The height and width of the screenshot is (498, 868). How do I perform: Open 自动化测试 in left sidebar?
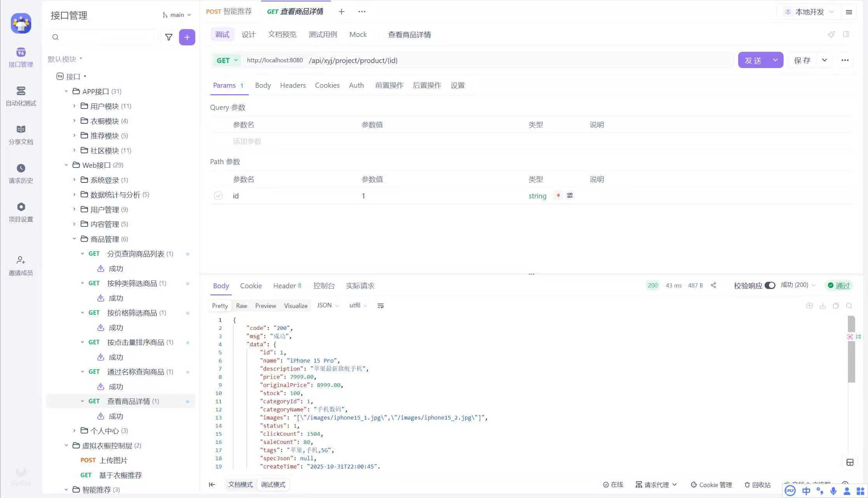pyautogui.click(x=21, y=96)
